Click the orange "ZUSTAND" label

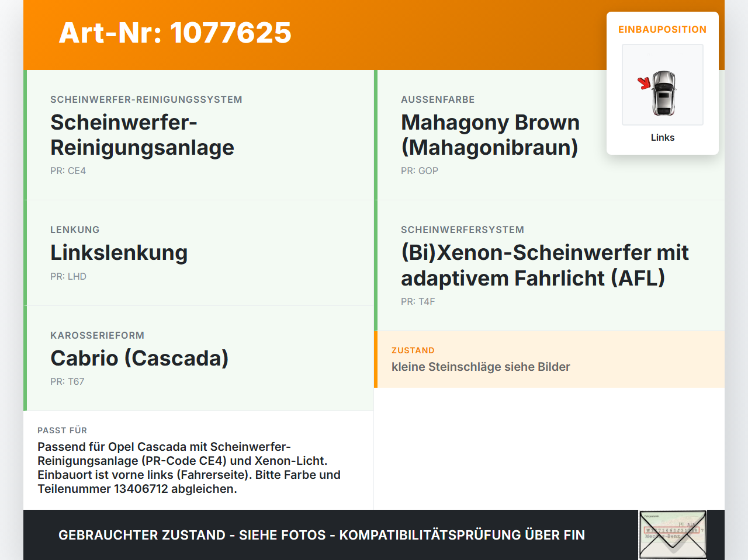coord(413,350)
